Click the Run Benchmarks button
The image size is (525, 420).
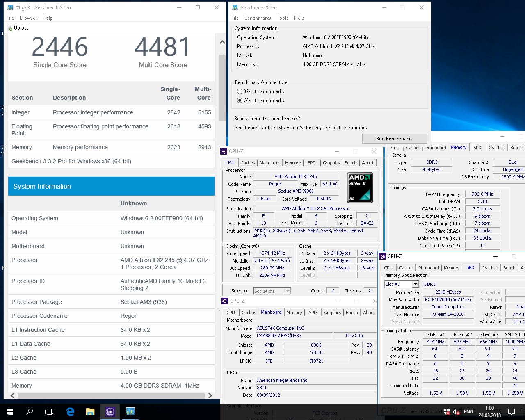395,139
